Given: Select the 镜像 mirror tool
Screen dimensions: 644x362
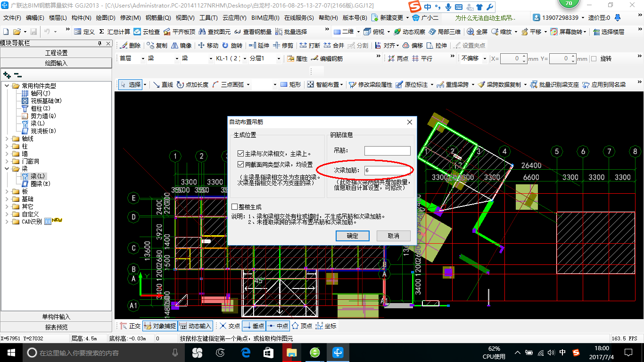Looking at the screenshot, I should pos(182,45).
